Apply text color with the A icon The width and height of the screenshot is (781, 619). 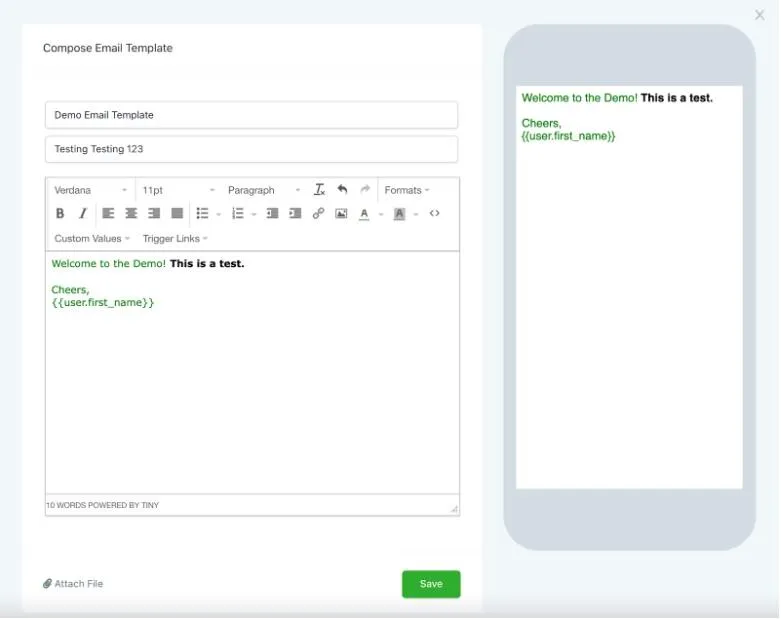click(x=364, y=214)
